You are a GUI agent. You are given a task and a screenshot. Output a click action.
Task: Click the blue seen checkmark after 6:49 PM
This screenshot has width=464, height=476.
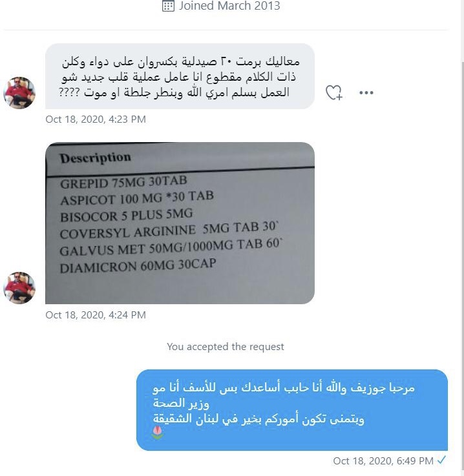point(441,460)
